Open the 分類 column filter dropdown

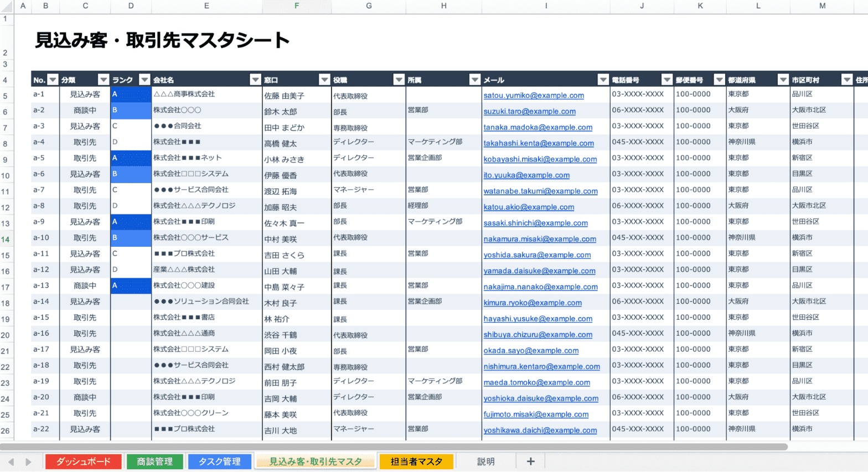[103, 80]
